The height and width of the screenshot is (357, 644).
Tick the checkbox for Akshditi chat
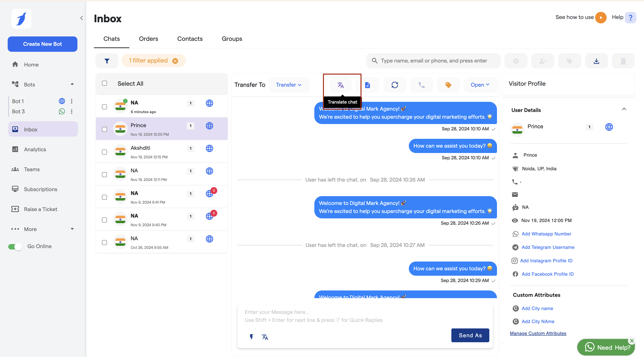104,152
